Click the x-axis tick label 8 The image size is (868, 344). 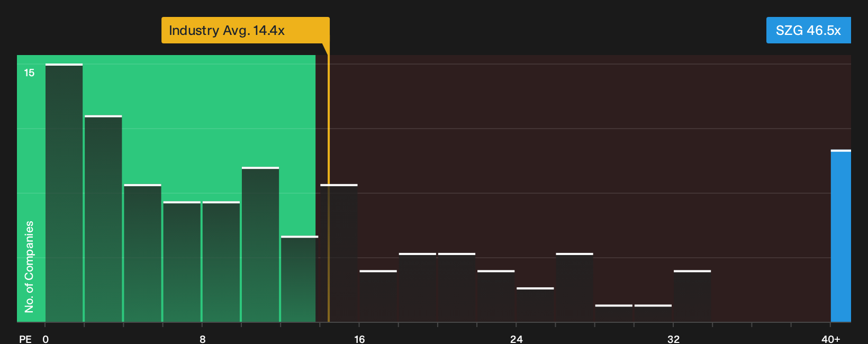click(203, 339)
